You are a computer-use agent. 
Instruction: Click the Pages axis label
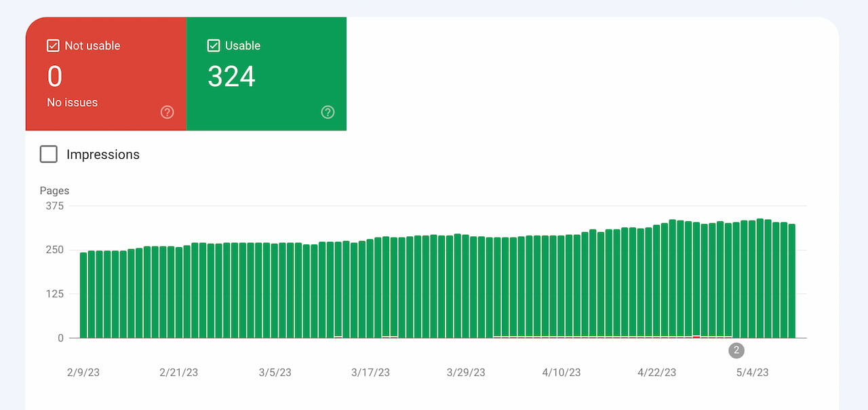pyautogui.click(x=54, y=191)
